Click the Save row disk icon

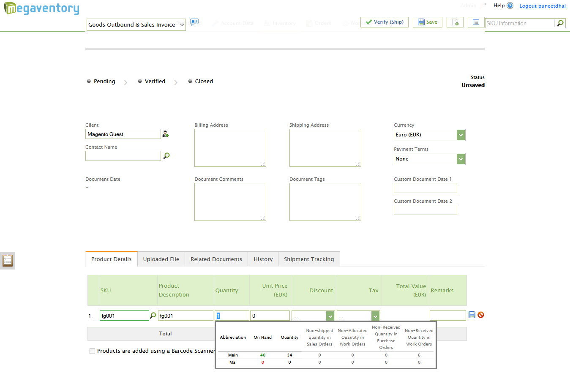coord(472,315)
